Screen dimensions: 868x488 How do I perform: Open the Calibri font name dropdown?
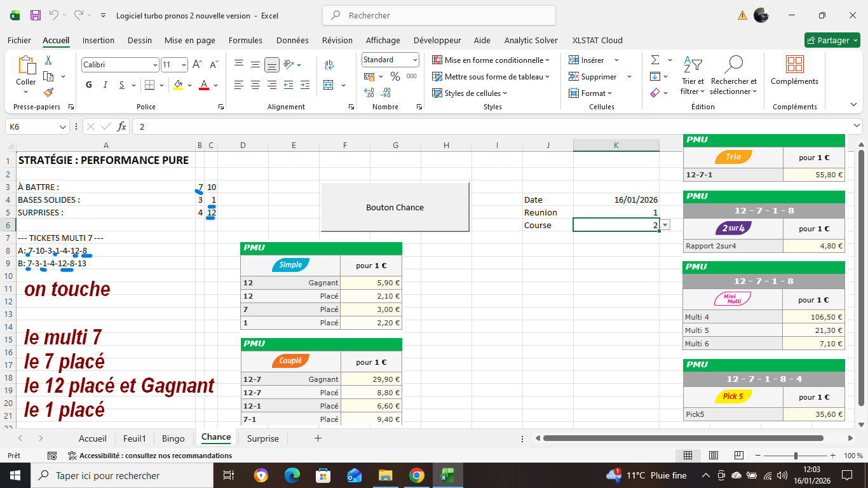[x=155, y=65]
